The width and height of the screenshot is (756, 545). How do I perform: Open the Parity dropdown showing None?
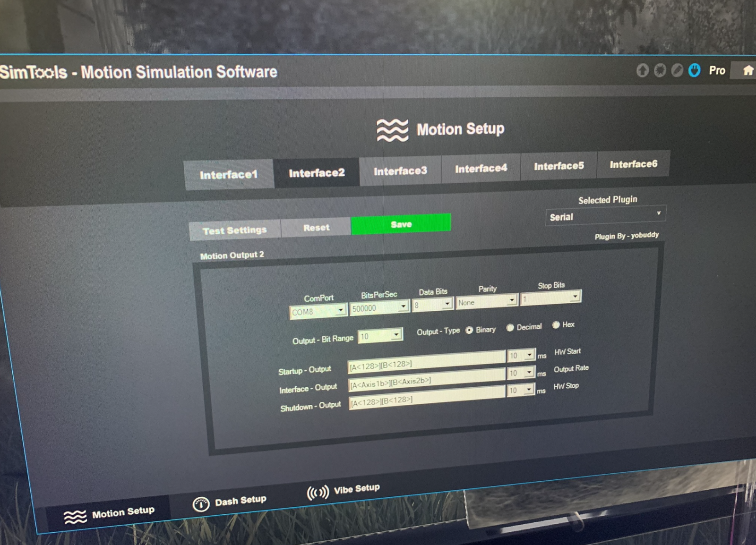(x=486, y=301)
